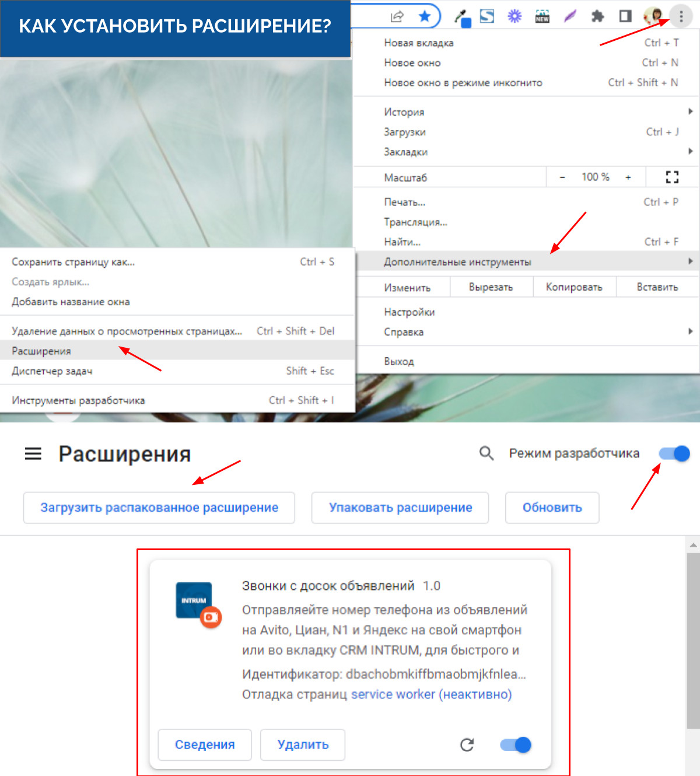Click the Обновить button
The image size is (700, 776).
pos(552,508)
